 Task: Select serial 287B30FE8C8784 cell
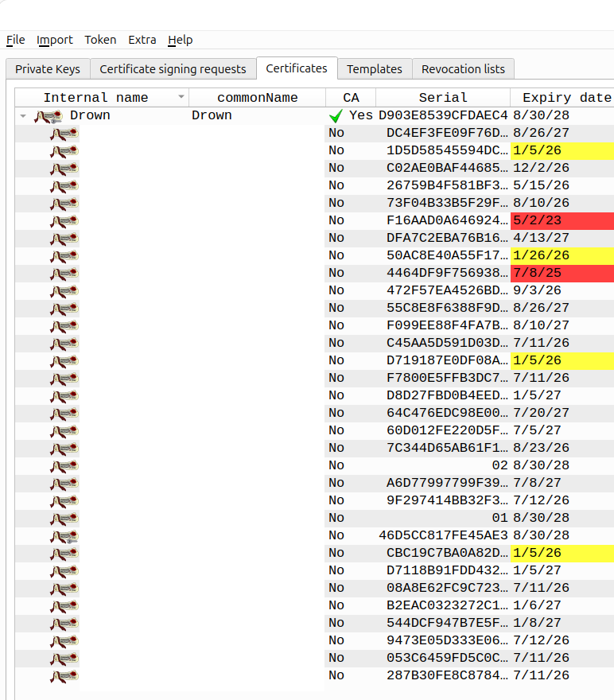tap(443, 675)
